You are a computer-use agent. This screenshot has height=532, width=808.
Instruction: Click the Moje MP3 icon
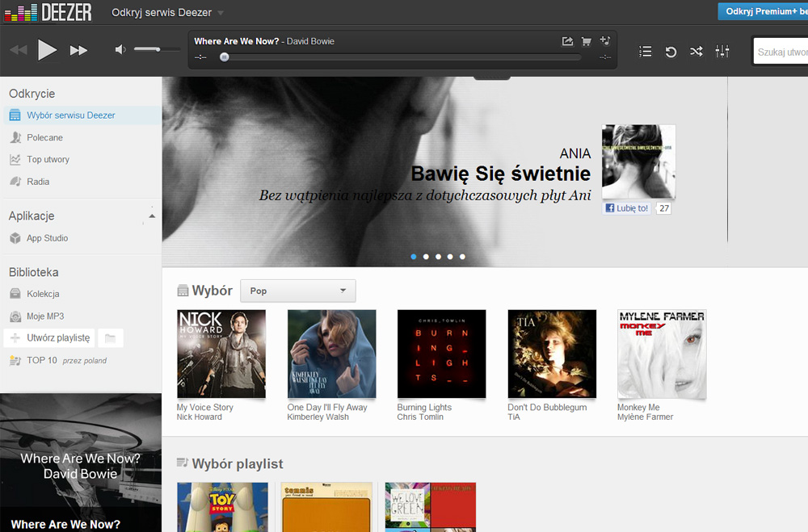(x=15, y=316)
